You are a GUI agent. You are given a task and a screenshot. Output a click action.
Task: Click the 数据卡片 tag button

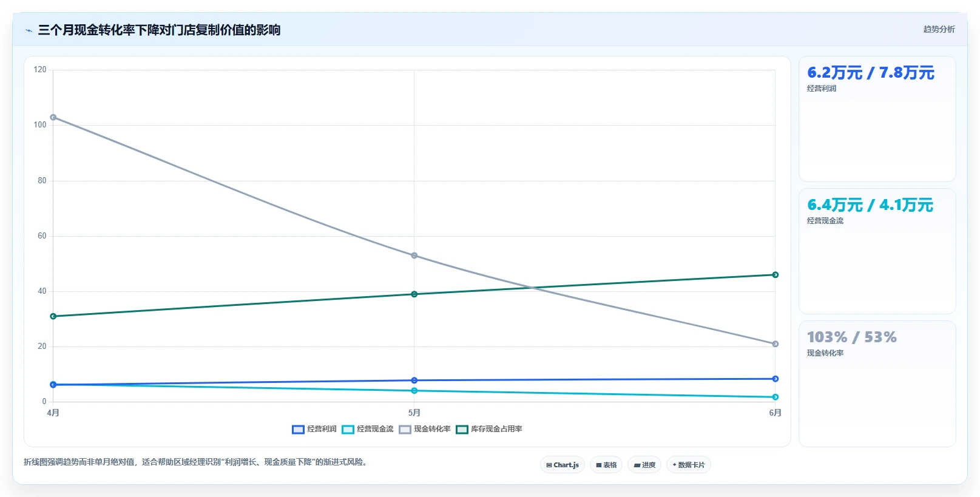coord(689,465)
